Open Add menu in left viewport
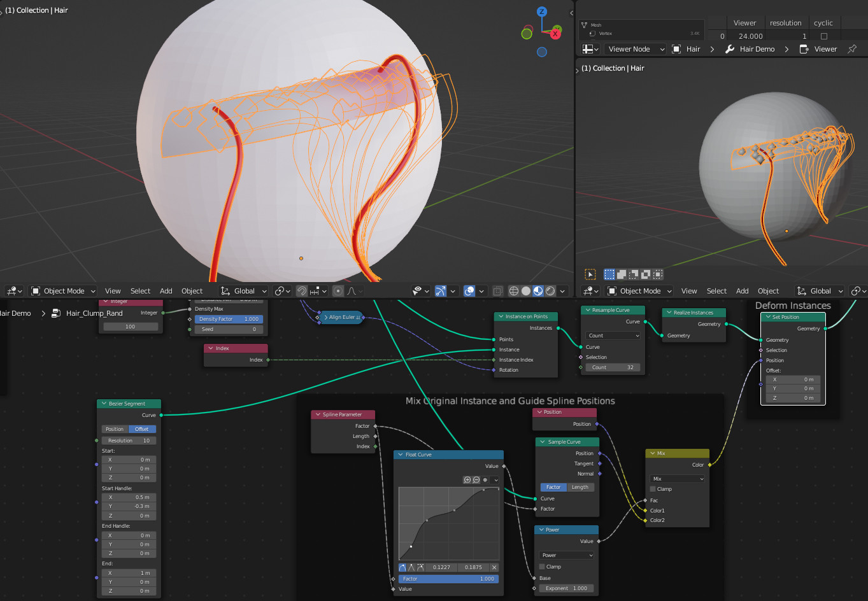 pyautogui.click(x=166, y=291)
